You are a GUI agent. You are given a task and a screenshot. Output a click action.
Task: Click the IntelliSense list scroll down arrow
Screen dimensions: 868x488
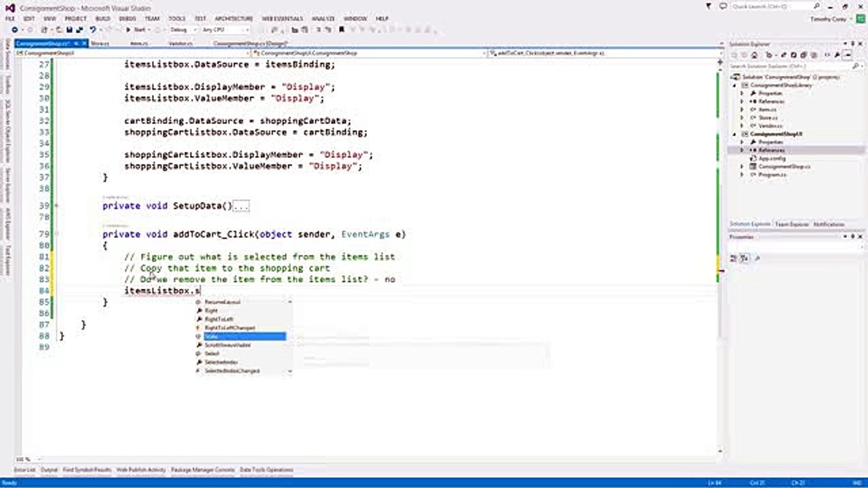pyautogui.click(x=290, y=371)
